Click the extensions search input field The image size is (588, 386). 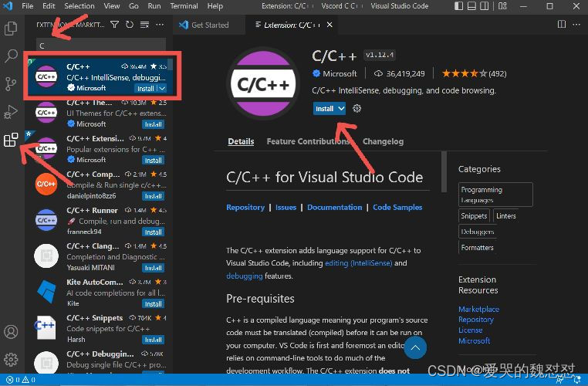(x=101, y=46)
